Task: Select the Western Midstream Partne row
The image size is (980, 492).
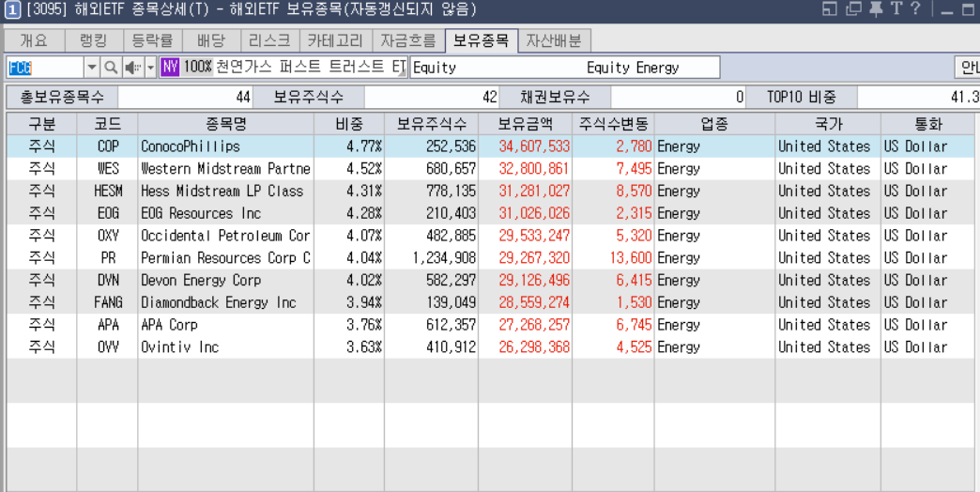Action: 490,169
